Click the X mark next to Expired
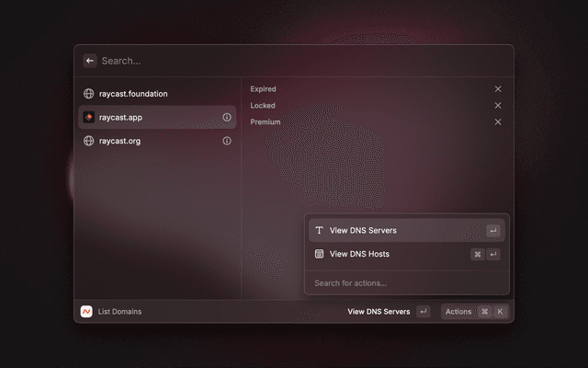The width and height of the screenshot is (588, 368). pos(498,89)
